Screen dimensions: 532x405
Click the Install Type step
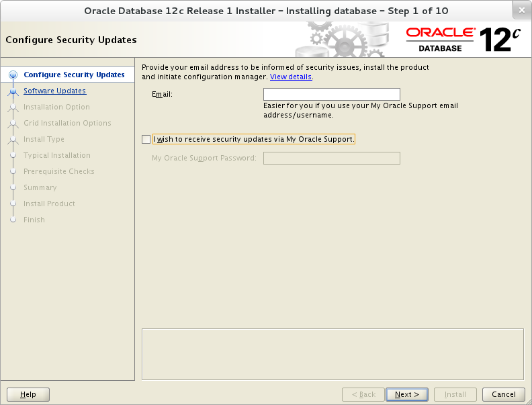click(44, 140)
